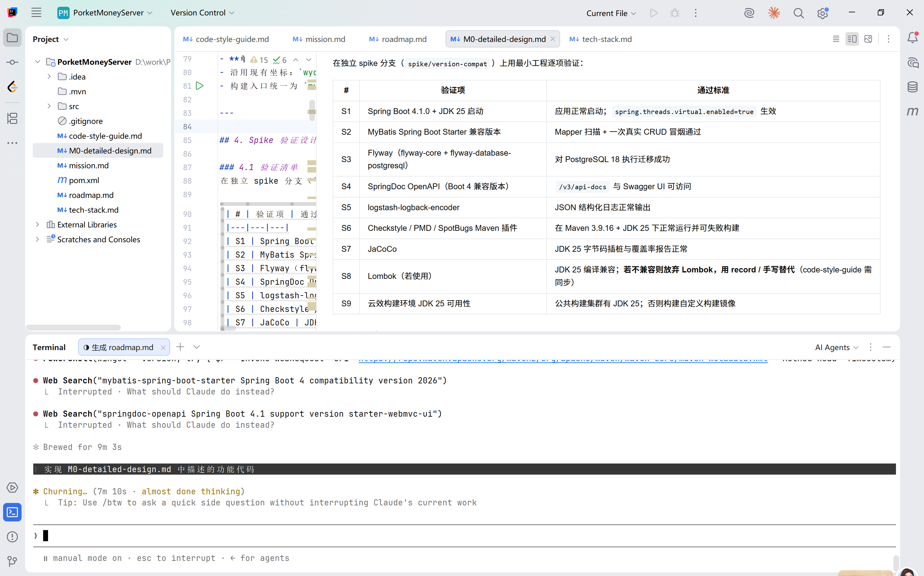This screenshot has width=924, height=576.
Task: Open the Structure tool window icon
Action: point(12,118)
